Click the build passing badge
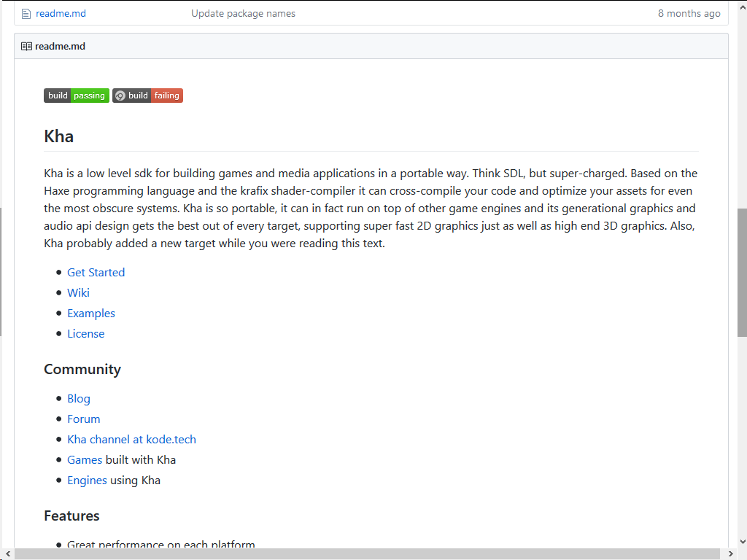 [77, 96]
